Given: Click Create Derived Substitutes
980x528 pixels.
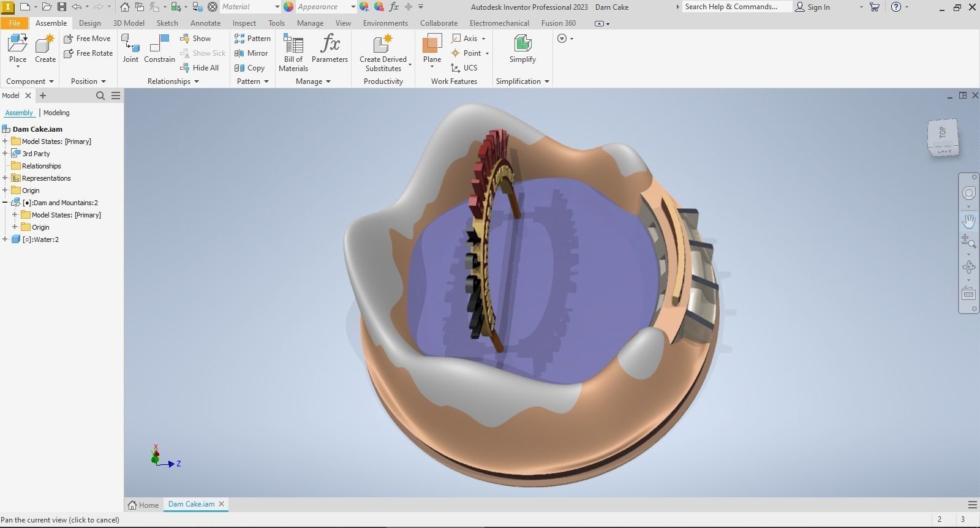Looking at the screenshot, I should (x=383, y=53).
